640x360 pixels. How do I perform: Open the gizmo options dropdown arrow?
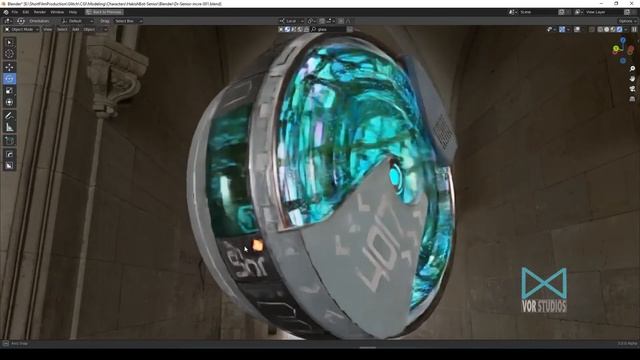pyautogui.click(x=569, y=29)
